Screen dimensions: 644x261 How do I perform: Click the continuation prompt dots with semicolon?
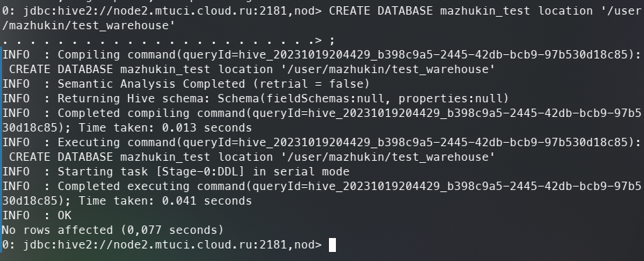(x=169, y=40)
